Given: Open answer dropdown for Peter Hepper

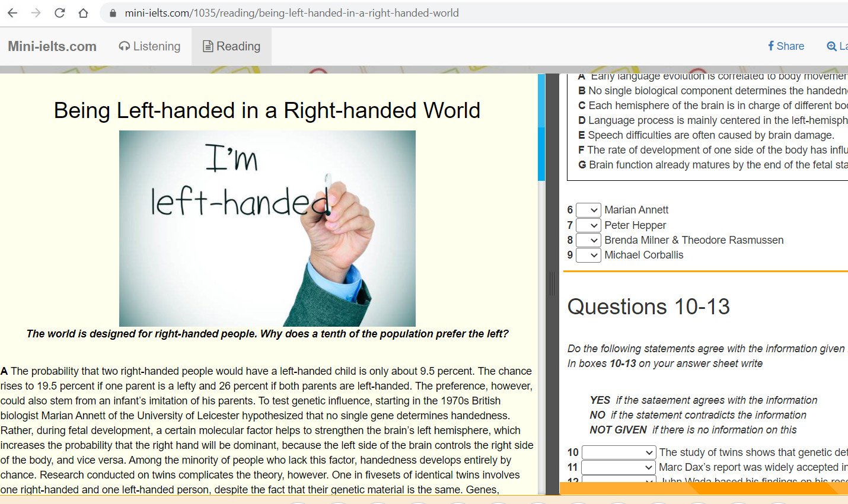Looking at the screenshot, I should coord(588,225).
